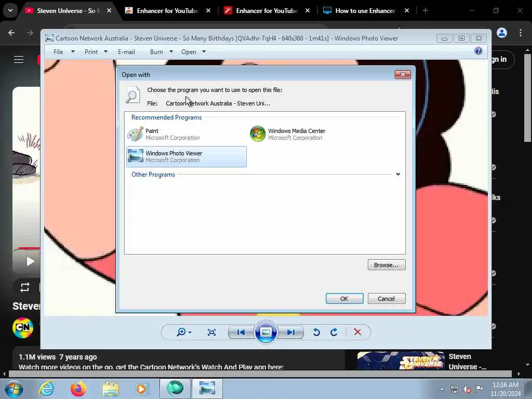532x399 pixels.
Task: Play the YouTube video
Action: (30, 261)
